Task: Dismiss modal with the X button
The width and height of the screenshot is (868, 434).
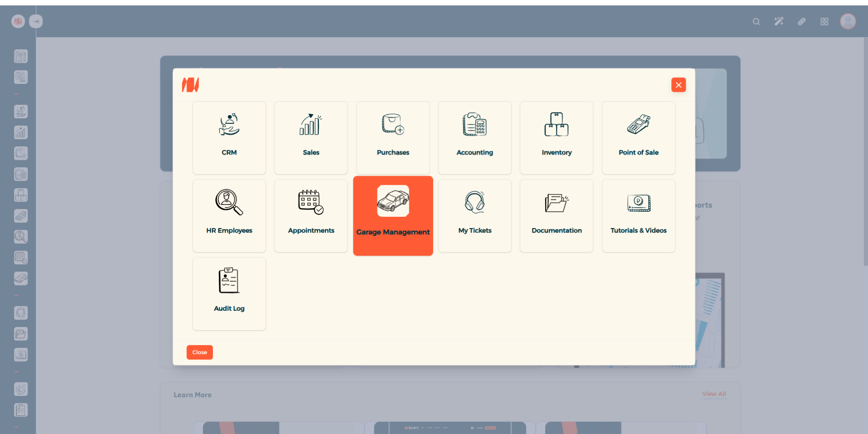Action: click(x=678, y=85)
